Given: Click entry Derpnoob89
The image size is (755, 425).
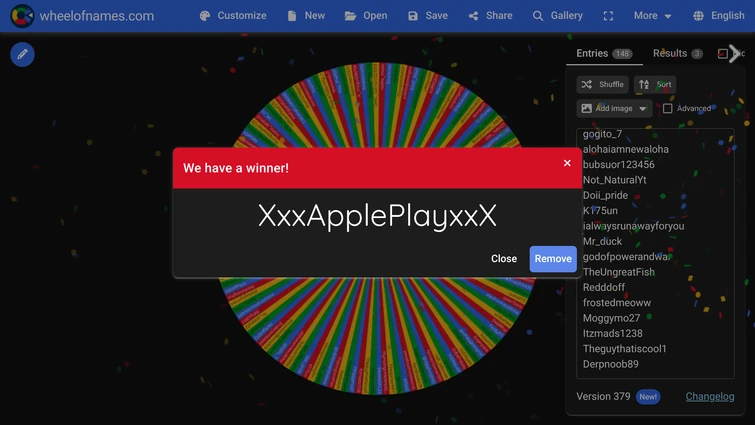Looking at the screenshot, I should pyautogui.click(x=611, y=364).
